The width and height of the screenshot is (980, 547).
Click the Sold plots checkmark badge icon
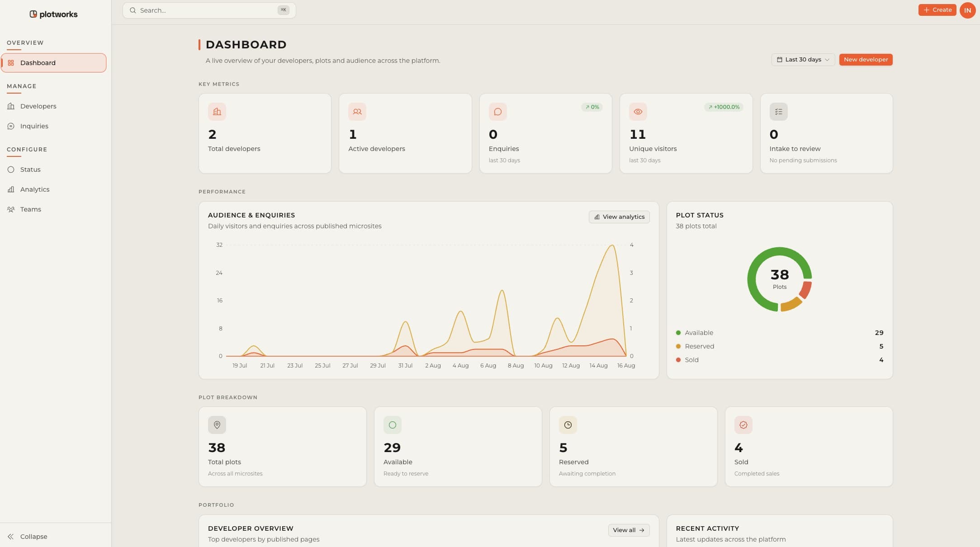(x=743, y=425)
